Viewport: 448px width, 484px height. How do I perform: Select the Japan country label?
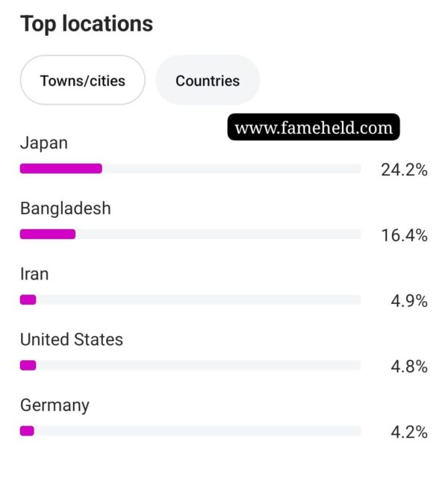(x=44, y=143)
